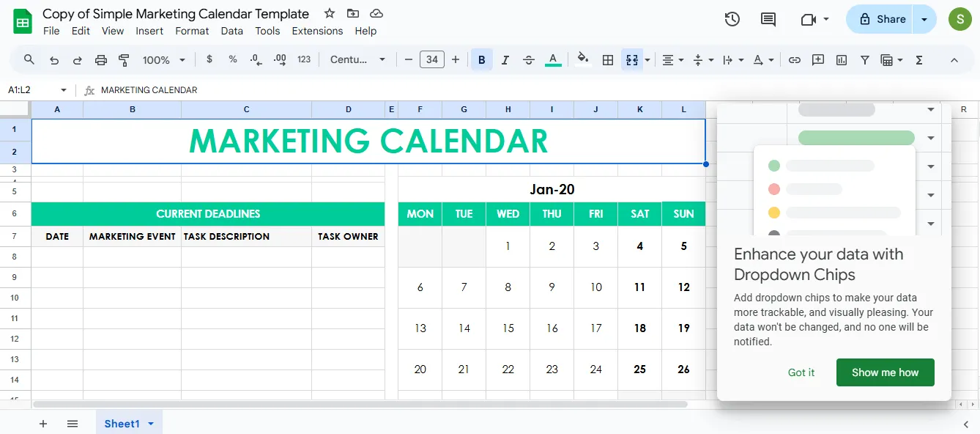Format as currency with dollar icon
Image resolution: width=980 pixels, height=434 pixels.
[209, 59]
